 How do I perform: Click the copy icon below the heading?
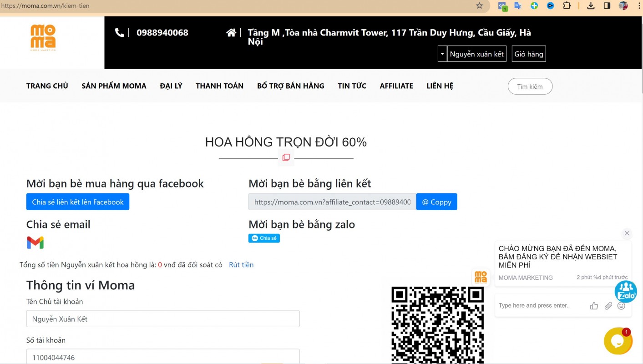click(x=286, y=157)
